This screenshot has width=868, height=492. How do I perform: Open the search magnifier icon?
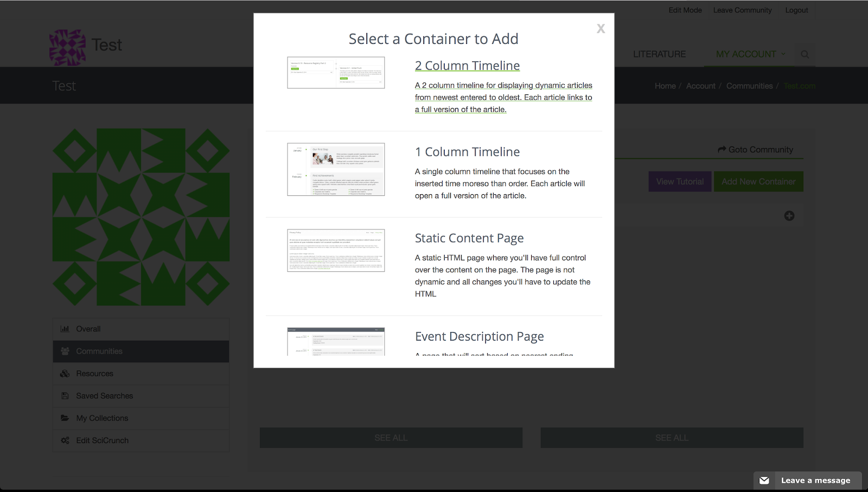pos(805,54)
